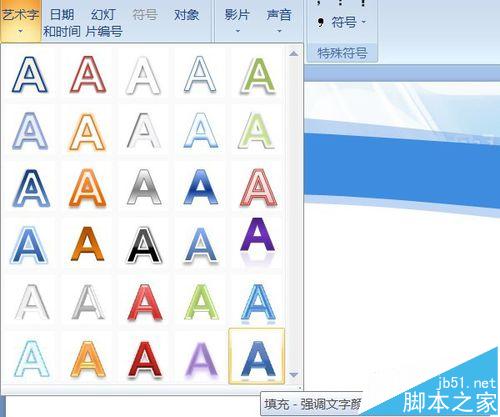The width and height of the screenshot is (500, 417).
Task: Choose pale blue outline WordArt, first row
Action: [x=200, y=75]
